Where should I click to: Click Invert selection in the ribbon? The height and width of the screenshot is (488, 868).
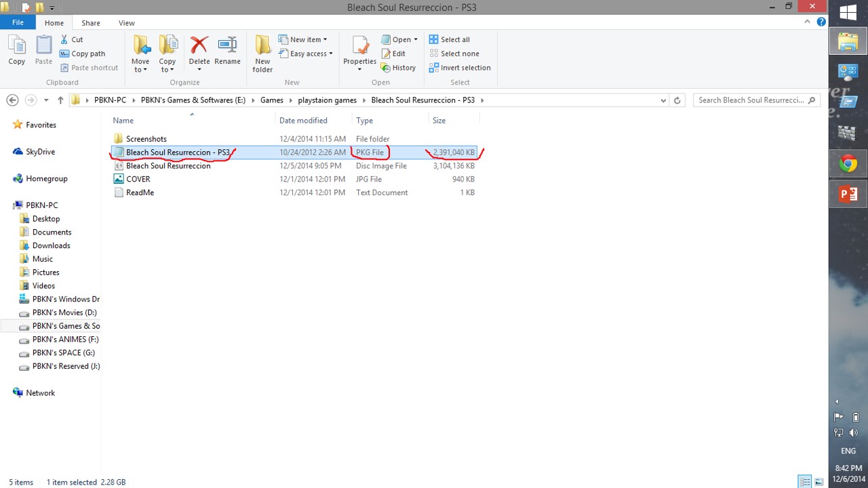[459, 68]
